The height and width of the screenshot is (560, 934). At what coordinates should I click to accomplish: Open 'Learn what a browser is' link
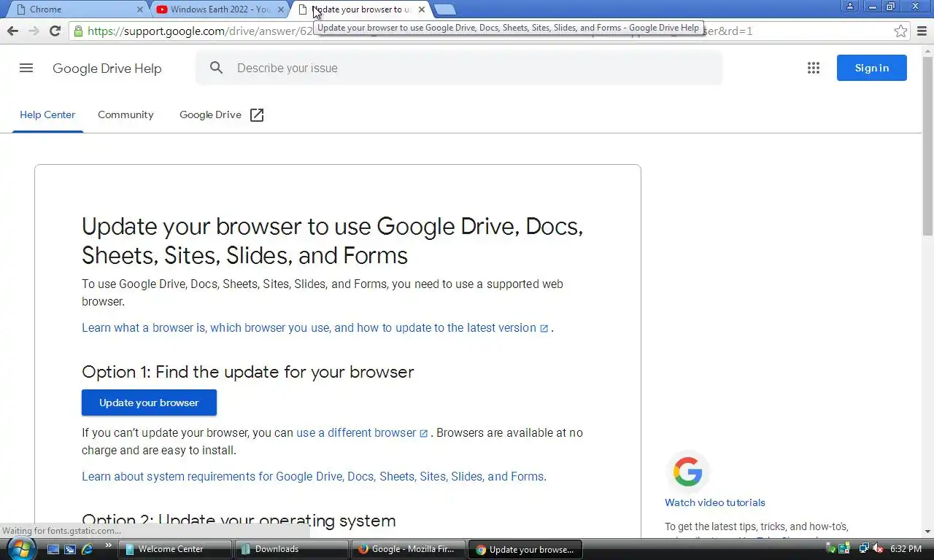point(315,327)
